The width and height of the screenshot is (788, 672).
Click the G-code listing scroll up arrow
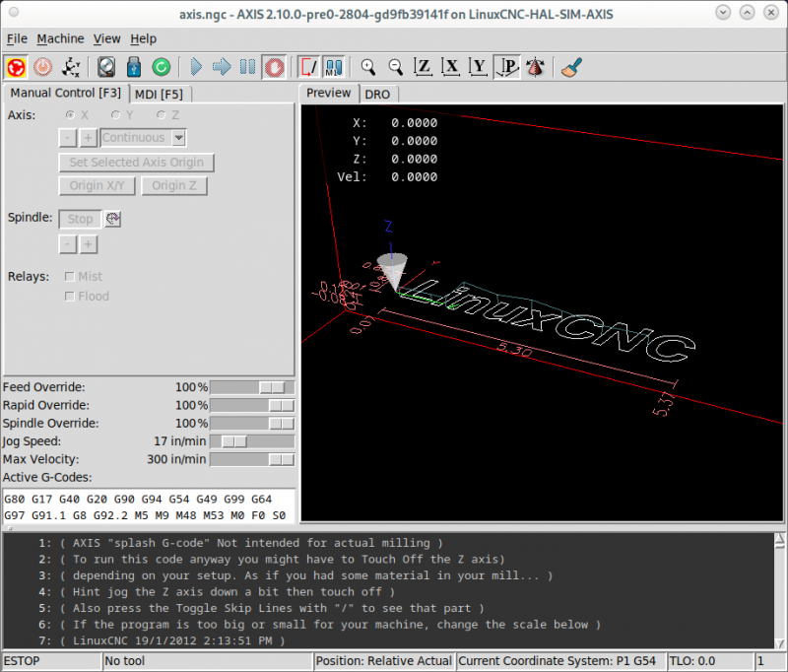click(779, 540)
